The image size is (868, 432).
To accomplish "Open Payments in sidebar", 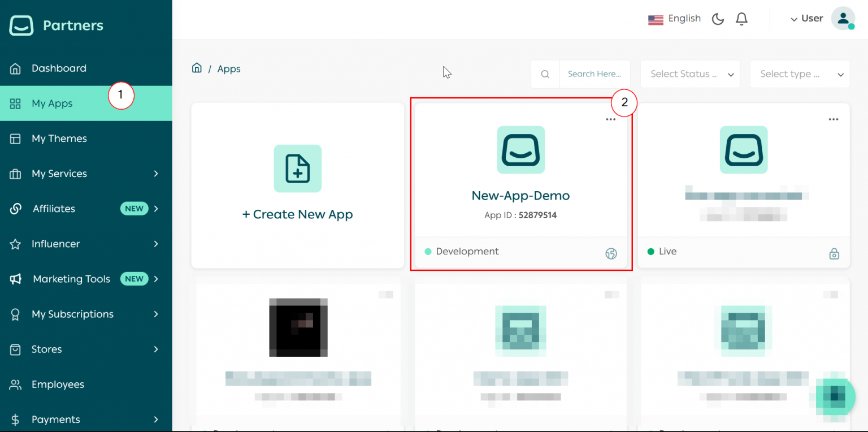I will (86, 420).
